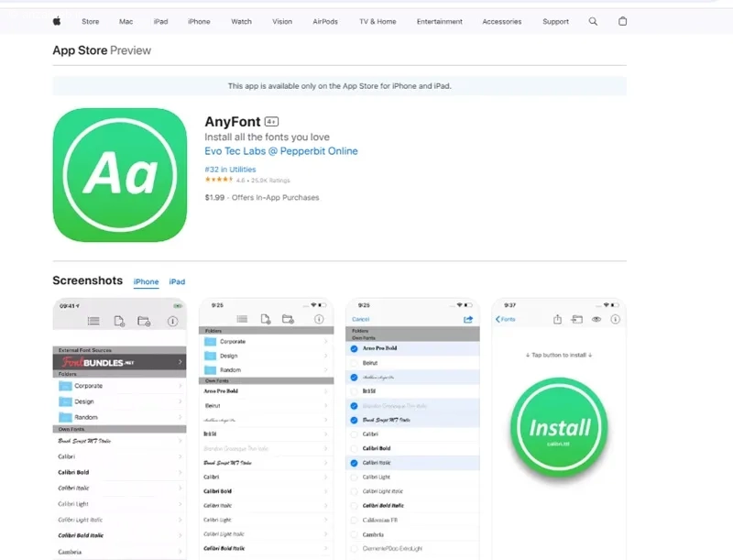Screen dimensions: 733x560
Task: Toggle the checked Calibri Italic checkbox
Action: (x=355, y=463)
